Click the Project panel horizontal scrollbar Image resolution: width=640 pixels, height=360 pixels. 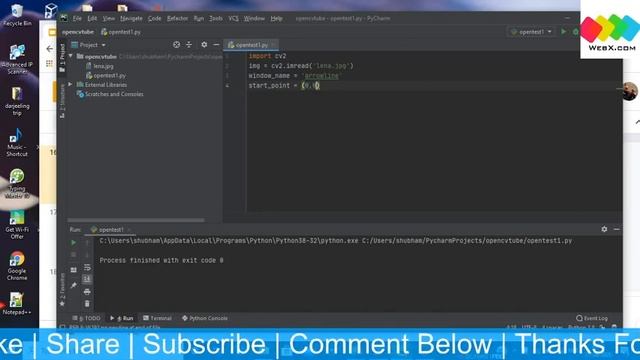pyautogui.click(x=136, y=220)
